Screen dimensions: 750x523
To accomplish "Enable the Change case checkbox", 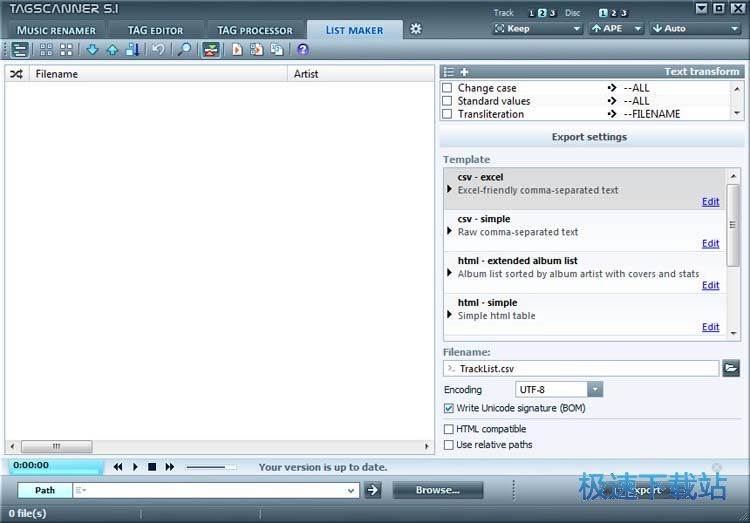I will coord(448,88).
